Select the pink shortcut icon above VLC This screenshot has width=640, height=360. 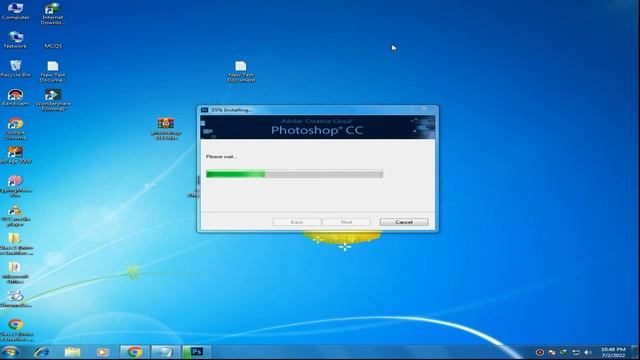click(16, 186)
